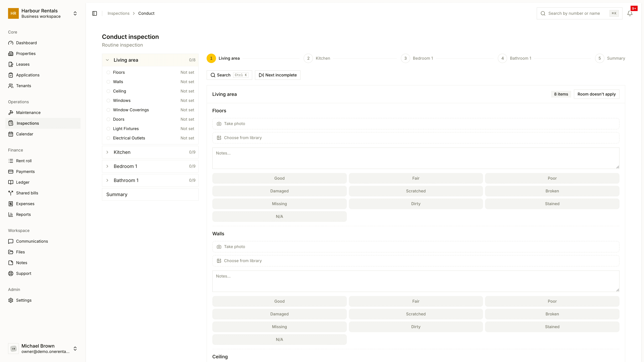Click the Next incomplete button

[x=278, y=75]
